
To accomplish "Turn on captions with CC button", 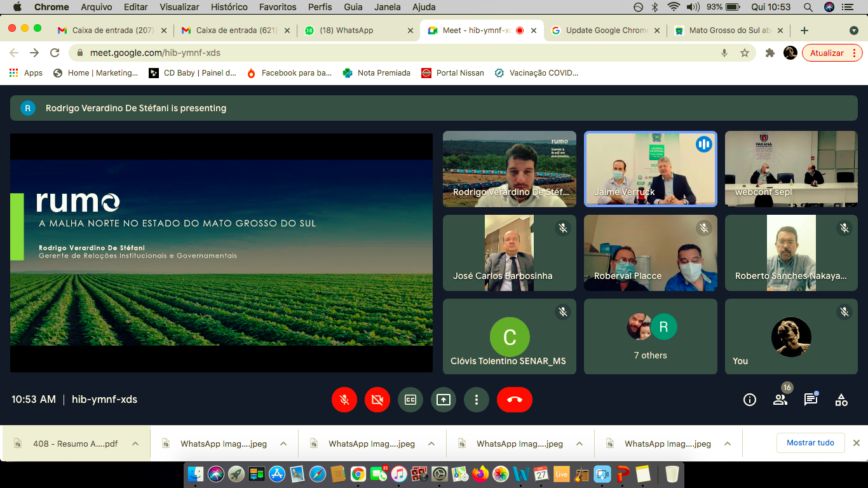I will tap(410, 400).
